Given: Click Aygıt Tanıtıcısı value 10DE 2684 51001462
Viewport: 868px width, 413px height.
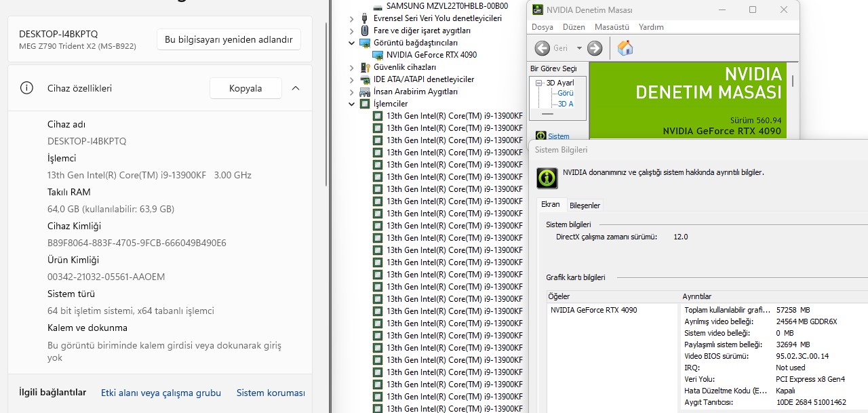Looking at the screenshot, I should pyautogui.click(x=812, y=402).
